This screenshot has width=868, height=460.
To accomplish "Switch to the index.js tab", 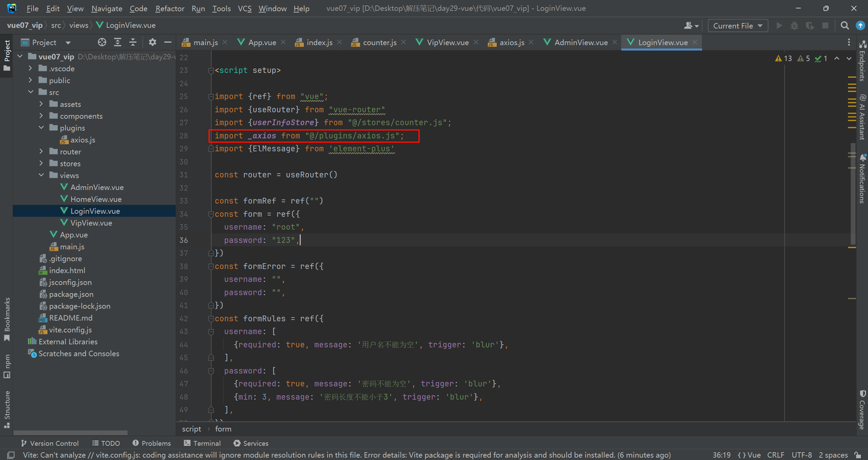I will pos(319,42).
